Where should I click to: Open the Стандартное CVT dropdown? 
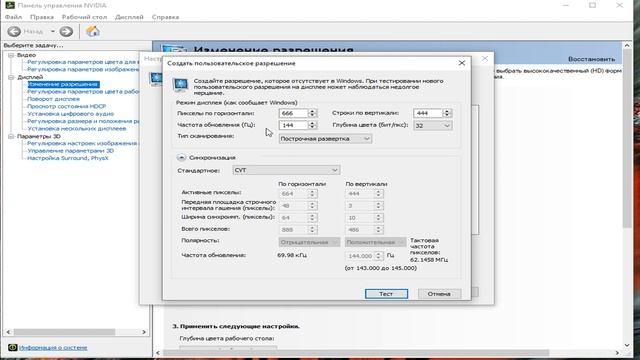[286, 170]
